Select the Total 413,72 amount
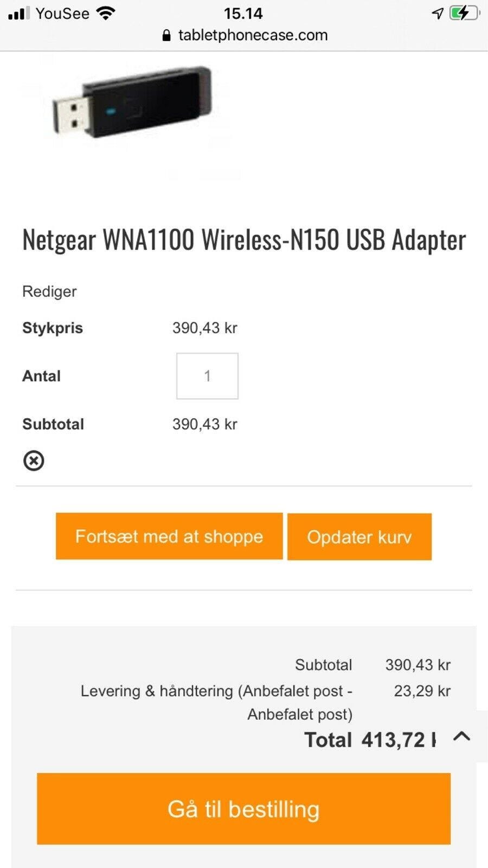This screenshot has width=488, height=868. point(398,740)
